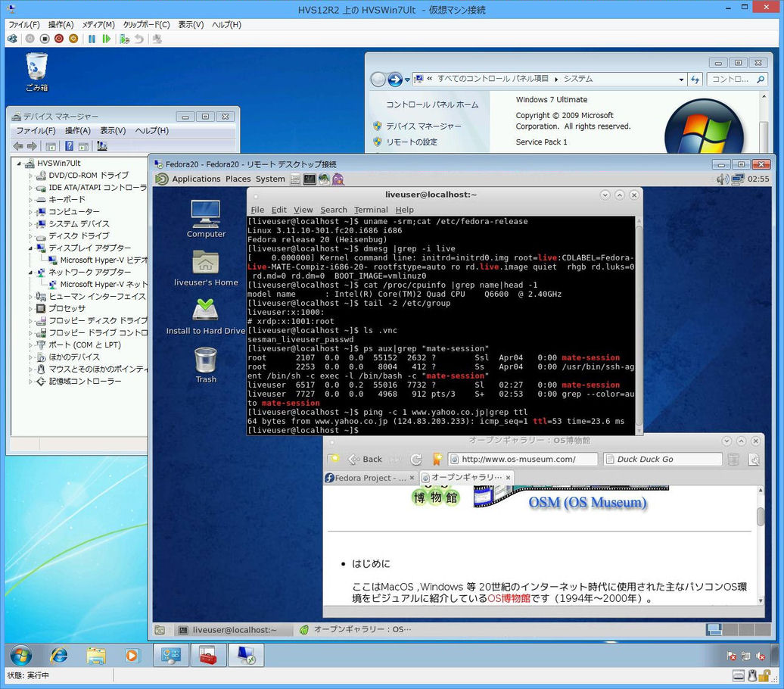Image resolution: width=784 pixels, height=689 pixels.
Task: Launch terminal from the MATE top panel icon
Action: pyautogui.click(x=310, y=179)
